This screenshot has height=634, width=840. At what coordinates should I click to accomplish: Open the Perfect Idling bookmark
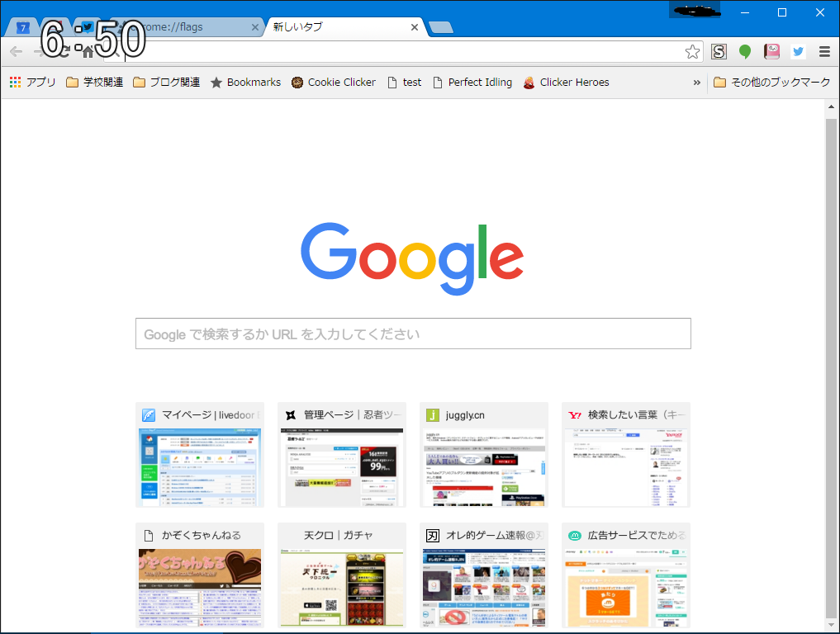click(472, 82)
